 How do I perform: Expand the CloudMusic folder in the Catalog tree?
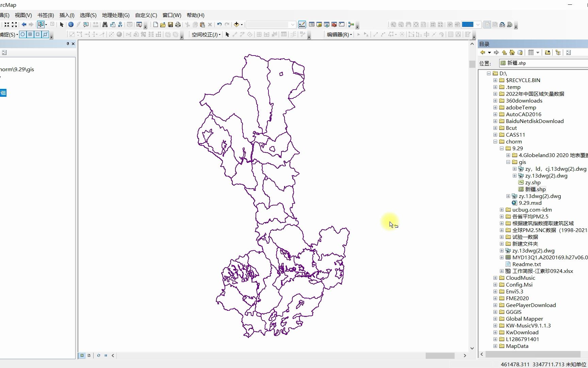[x=495, y=278]
